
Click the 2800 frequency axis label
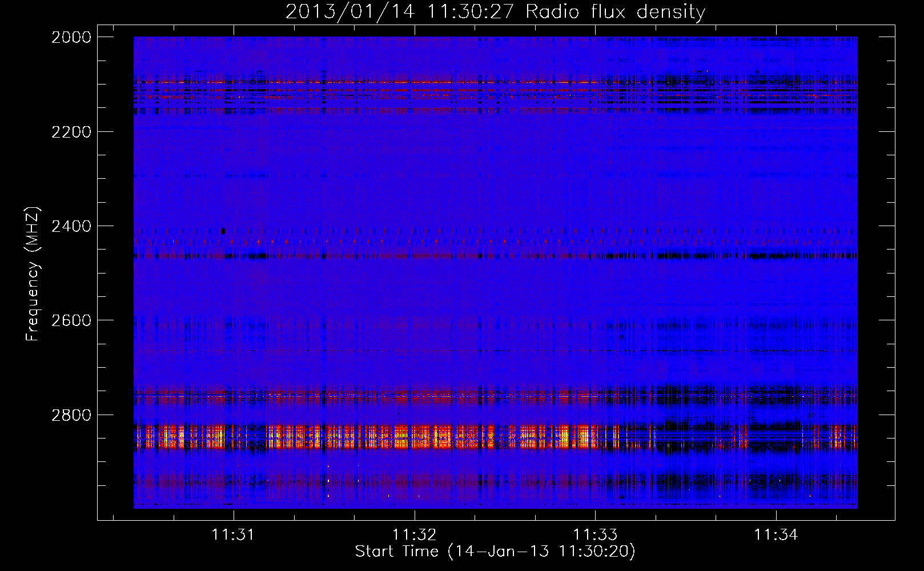(71, 415)
